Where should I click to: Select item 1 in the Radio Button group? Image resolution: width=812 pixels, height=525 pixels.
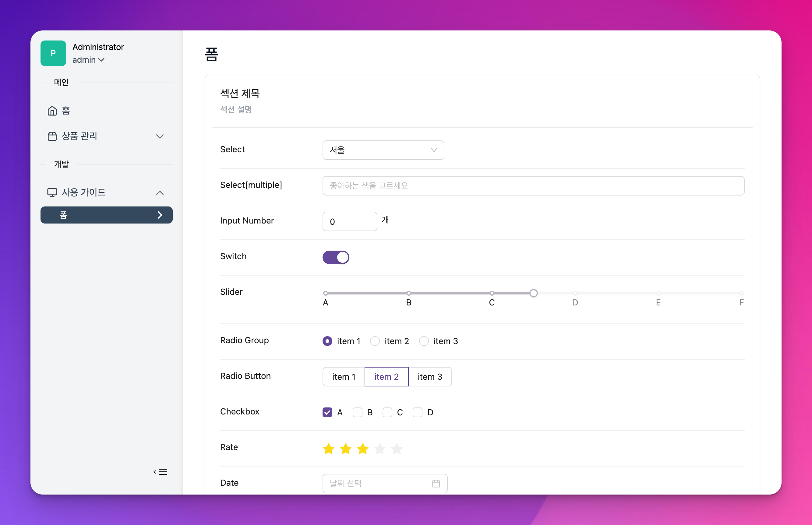click(343, 376)
